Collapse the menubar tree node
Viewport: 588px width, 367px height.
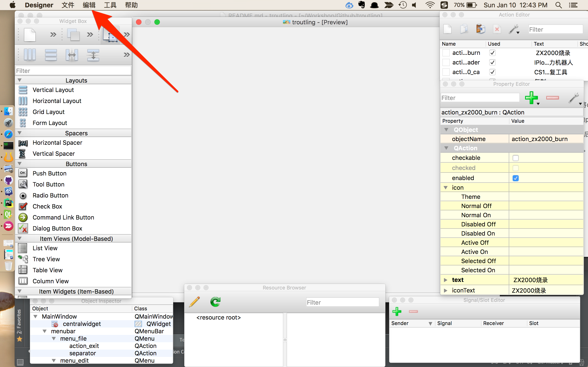[45, 331]
